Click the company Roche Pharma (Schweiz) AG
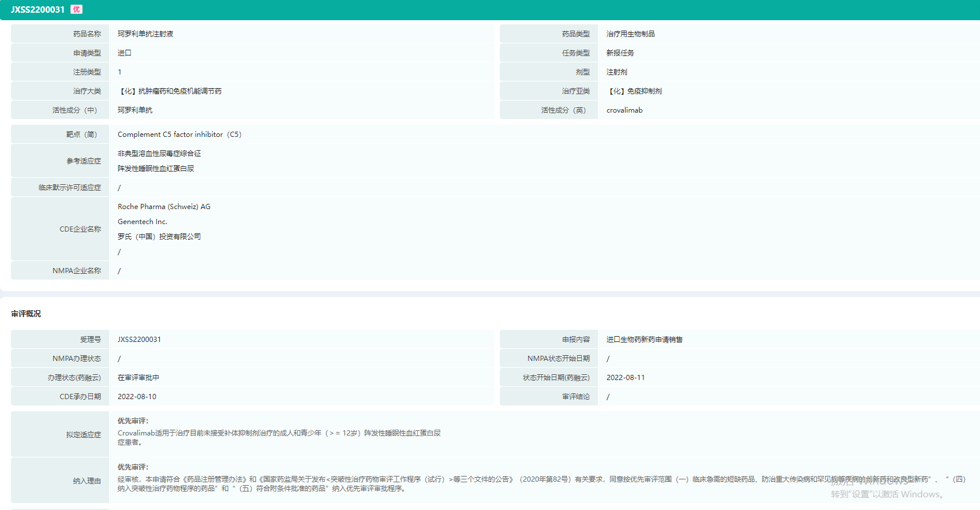This screenshot has height=510, width=980. [164, 207]
